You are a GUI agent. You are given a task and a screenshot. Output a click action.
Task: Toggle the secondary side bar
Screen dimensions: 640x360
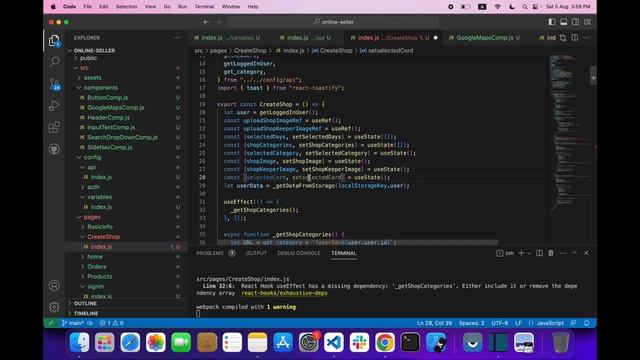[575, 22]
